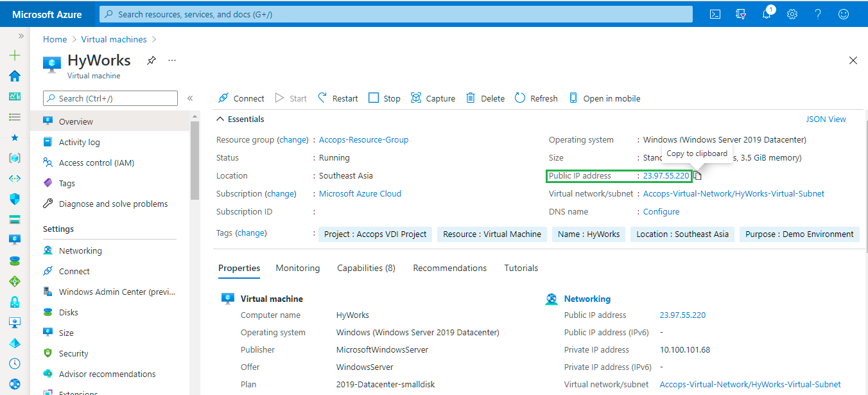868x395 pixels.
Task: Refresh the virtual machine overview
Action: 536,98
